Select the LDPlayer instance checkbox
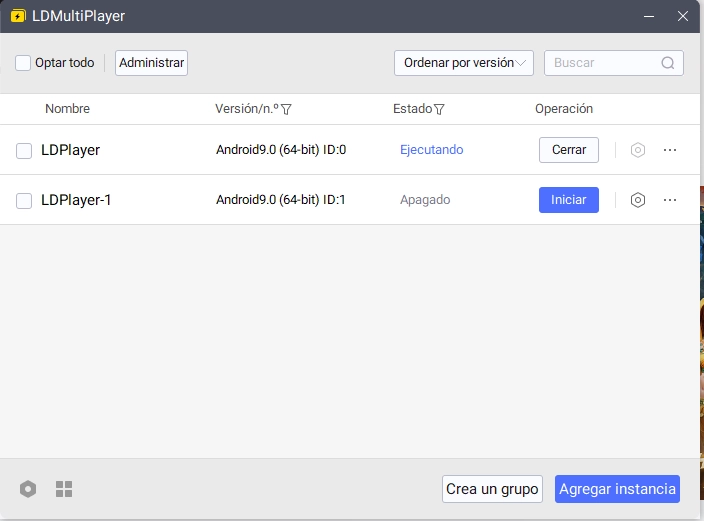 24,151
